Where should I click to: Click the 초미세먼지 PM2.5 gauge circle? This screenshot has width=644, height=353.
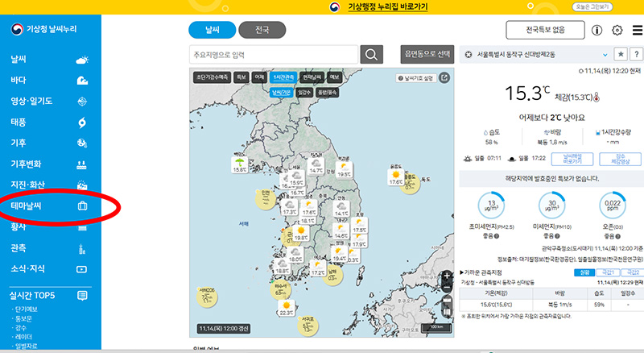[491, 205]
